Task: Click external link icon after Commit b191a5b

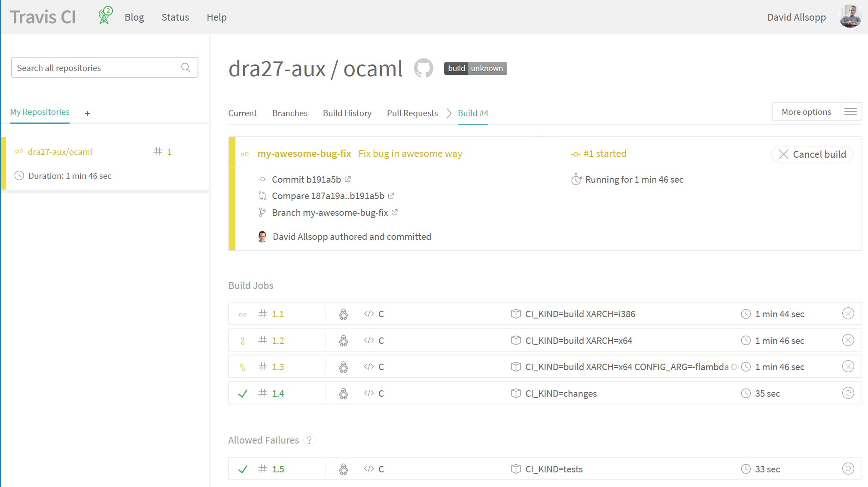Action: (347, 179)
